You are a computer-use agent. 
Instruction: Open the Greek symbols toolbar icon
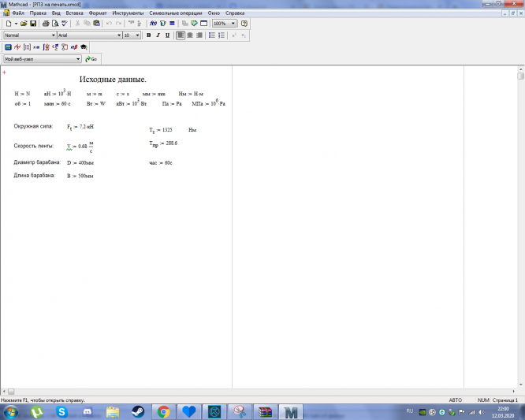(x=74, y=47)
